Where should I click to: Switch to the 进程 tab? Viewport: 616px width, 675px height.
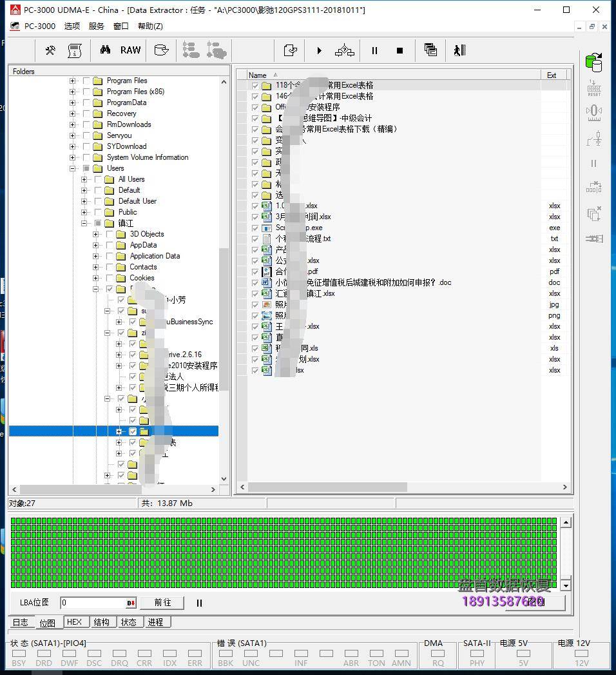[156, 622]
